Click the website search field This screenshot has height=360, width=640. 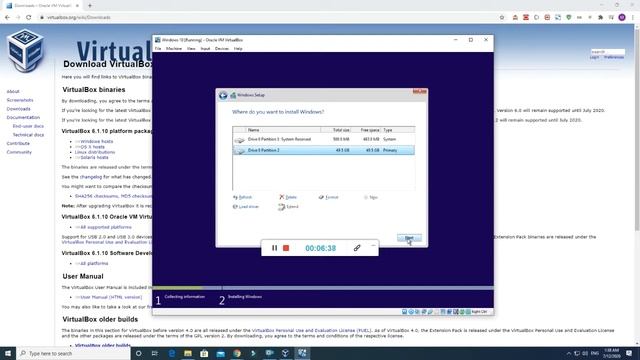click(x=607, y=52)
